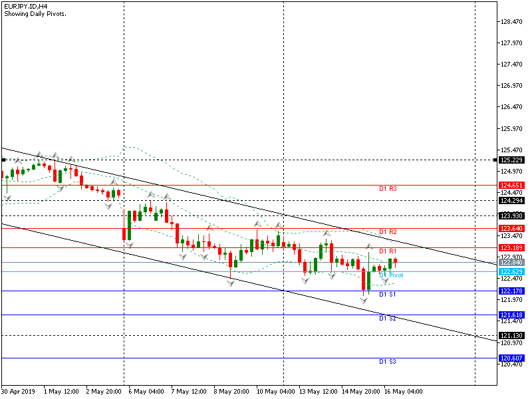The height and width of the screenshot is (399, 532).
Task: Click the 124.294 black price tag
Action: click(511, 201)
